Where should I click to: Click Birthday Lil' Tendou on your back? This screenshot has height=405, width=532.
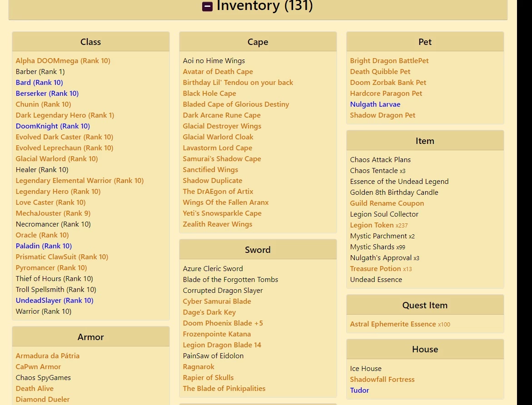tap(238, 83)
